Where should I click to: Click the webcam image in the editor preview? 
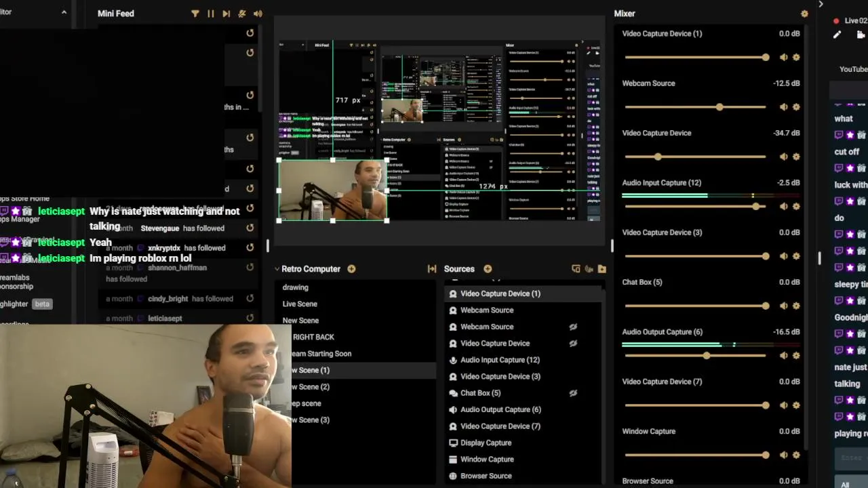[x=332, y=190]
